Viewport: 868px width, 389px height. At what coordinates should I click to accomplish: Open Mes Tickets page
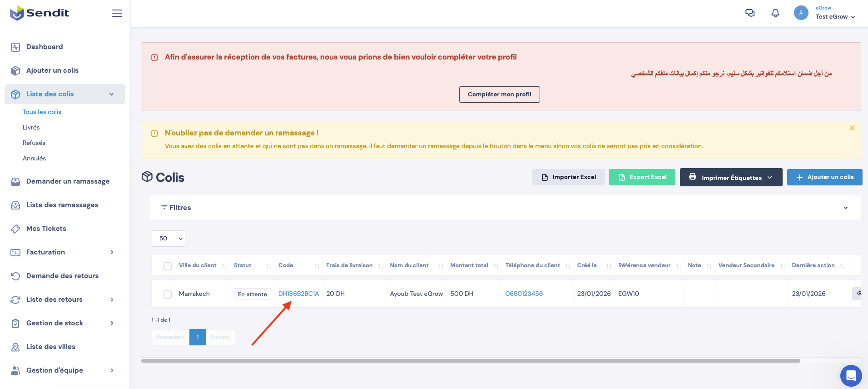coord(46,229)
